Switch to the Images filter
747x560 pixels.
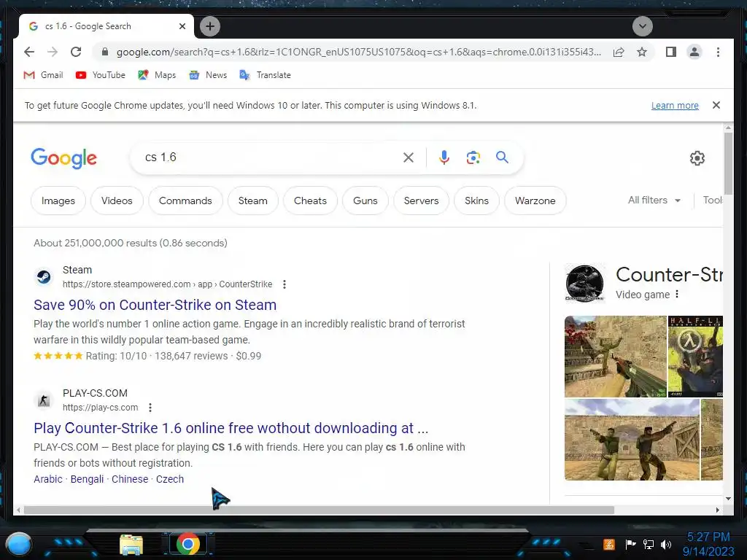click(58, 201)
